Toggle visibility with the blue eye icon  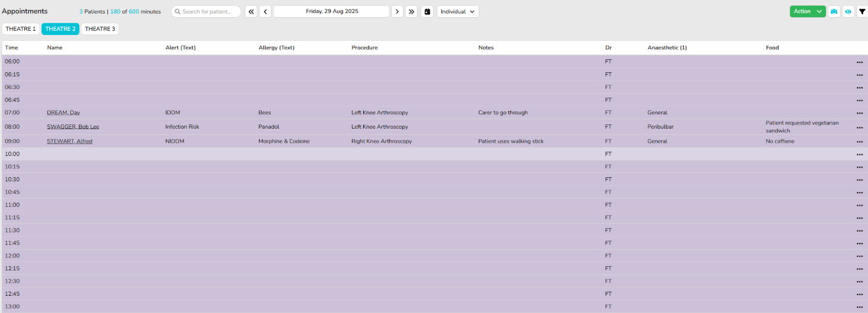pyautogui.click(x=848, y=11)
